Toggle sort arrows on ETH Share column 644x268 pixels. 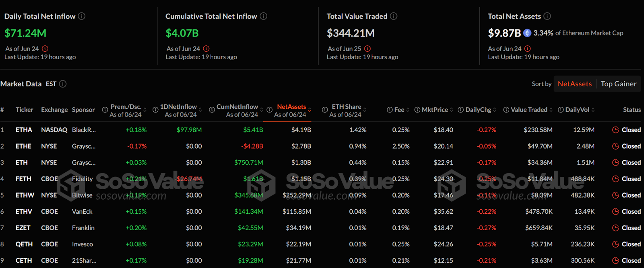[365, 110]
